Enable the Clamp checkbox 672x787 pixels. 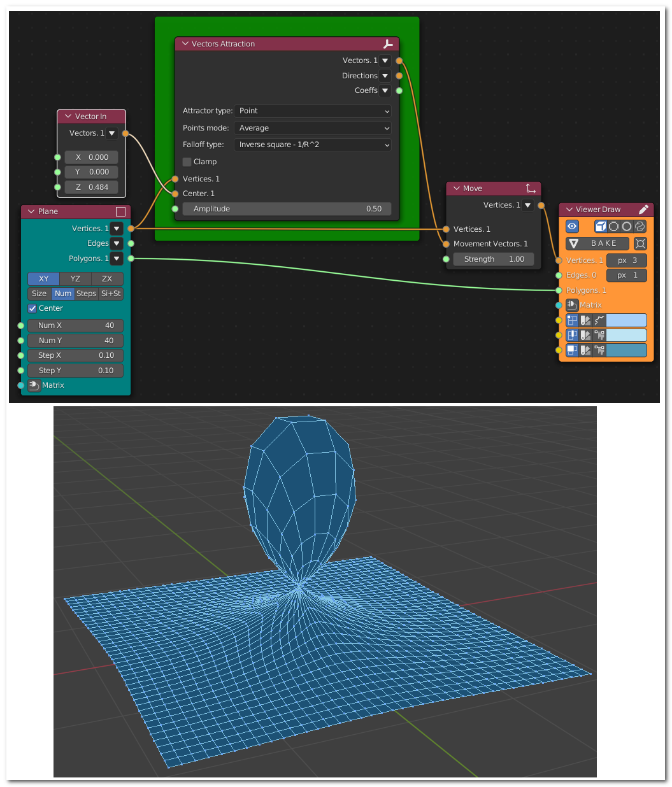187,162
